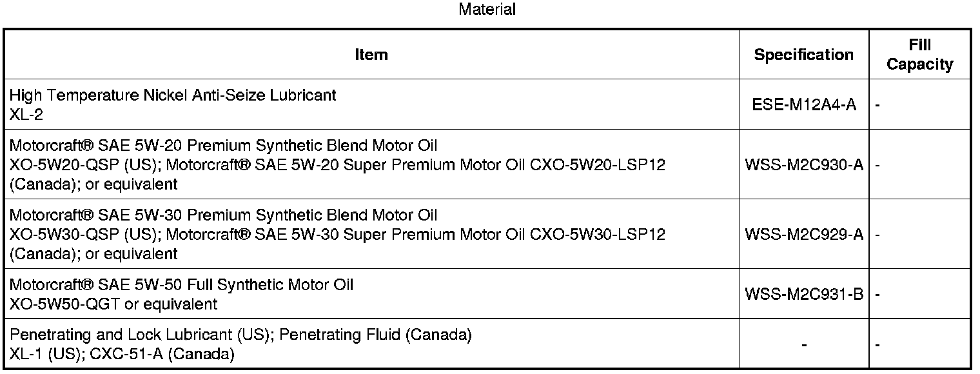Screen dimensions: 980x374
Task: Select the Item column header
Action: (371, 55)
